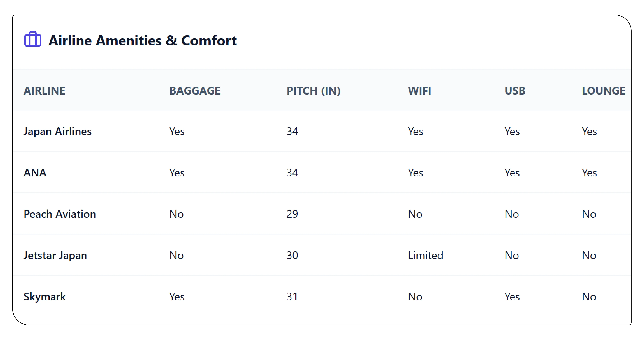Image resolution: width=644 pixels, height=340 pixels.
Task: Click Skymark's USB Yes value
Action: 512,297
